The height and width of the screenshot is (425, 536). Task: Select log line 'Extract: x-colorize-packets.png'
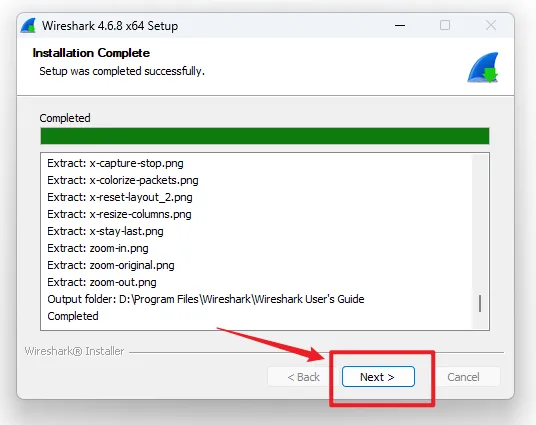tap(123, 180)
